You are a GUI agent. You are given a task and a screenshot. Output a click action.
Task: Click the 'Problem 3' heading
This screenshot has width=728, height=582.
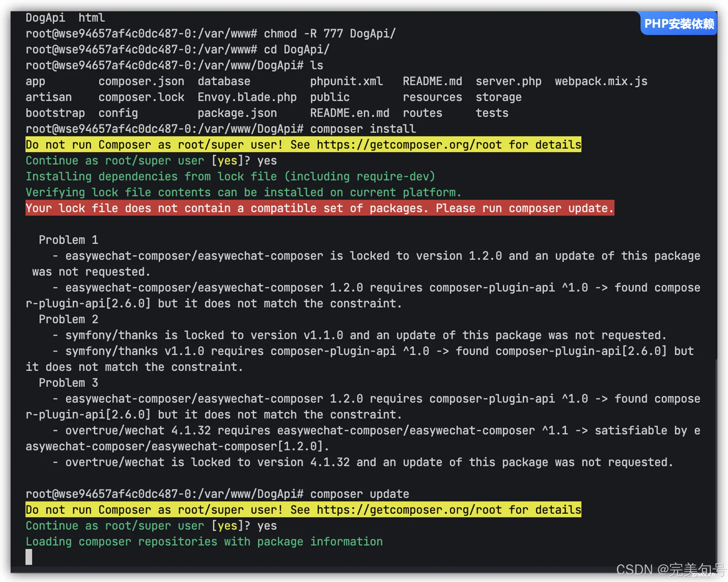coord(68,383)
